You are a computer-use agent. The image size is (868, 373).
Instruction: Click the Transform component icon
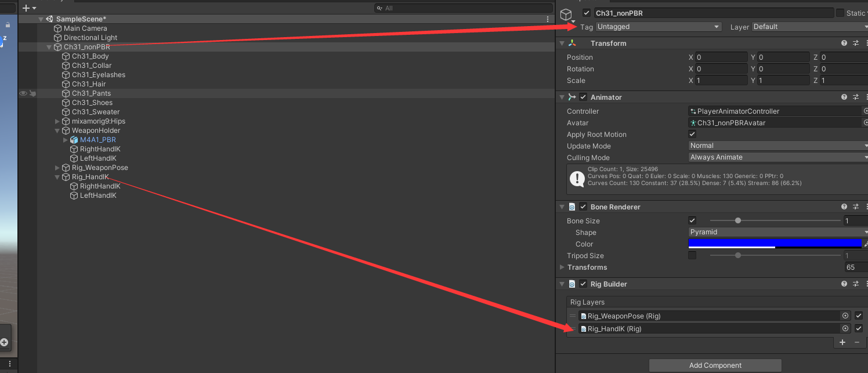(x=572, y=43)
